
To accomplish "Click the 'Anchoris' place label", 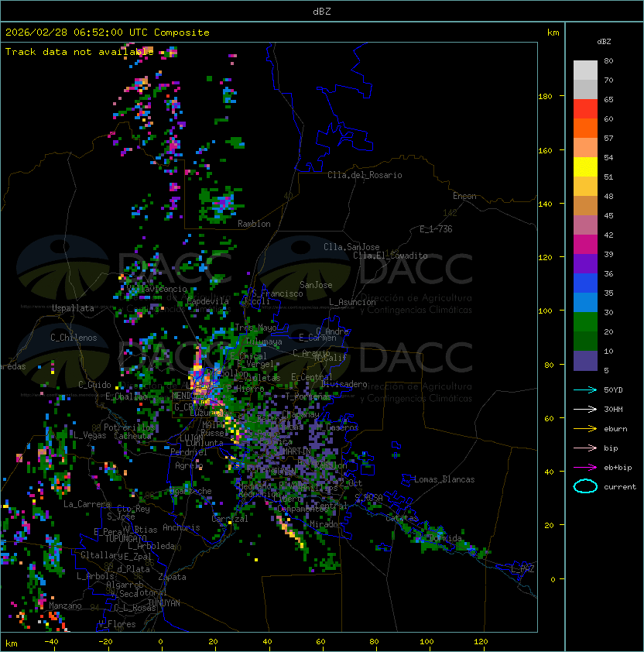I will [181, 527].
